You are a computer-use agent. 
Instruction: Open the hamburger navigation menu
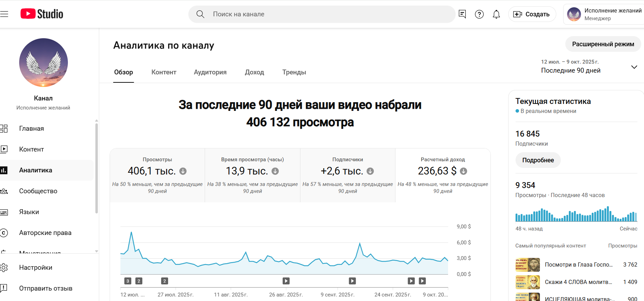point(4,14)
